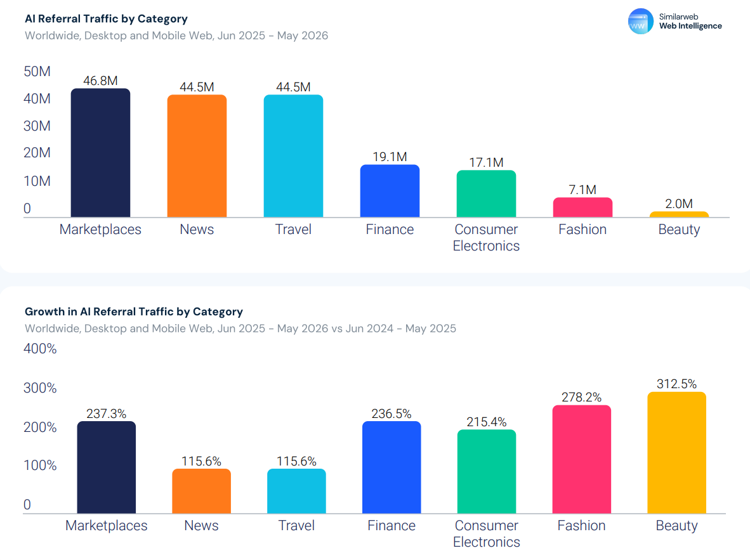Viewport: 750px width, 560px height.
Task: Select the yellow Beauty bar labeled 2.0M
Action: click(x=679, y=214)
